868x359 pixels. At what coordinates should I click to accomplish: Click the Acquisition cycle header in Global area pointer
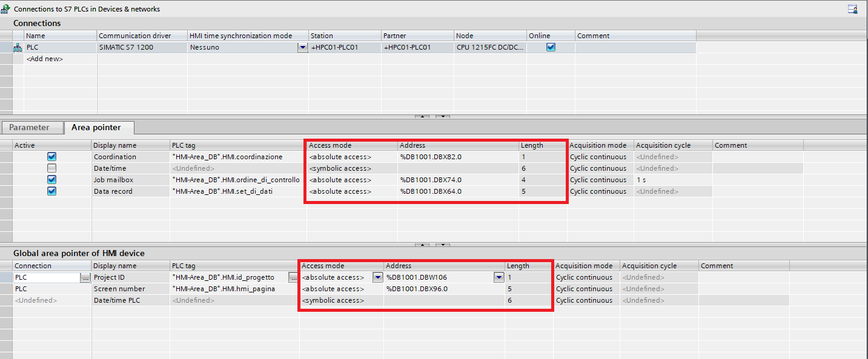(660, 266)
